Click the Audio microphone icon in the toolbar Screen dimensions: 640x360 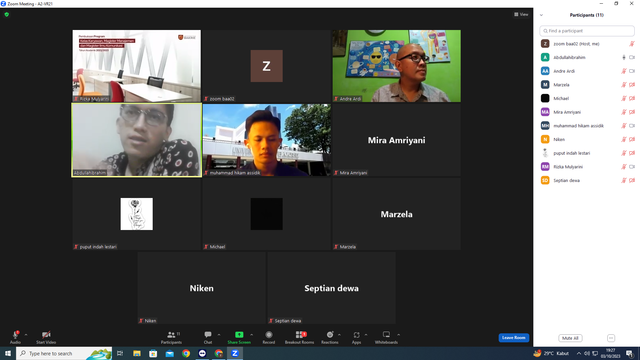(16, 335)
